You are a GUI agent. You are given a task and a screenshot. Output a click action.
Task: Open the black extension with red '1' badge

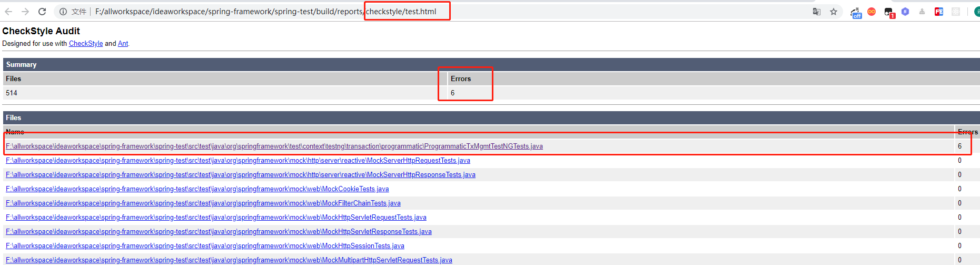click(x=889, y=13)
